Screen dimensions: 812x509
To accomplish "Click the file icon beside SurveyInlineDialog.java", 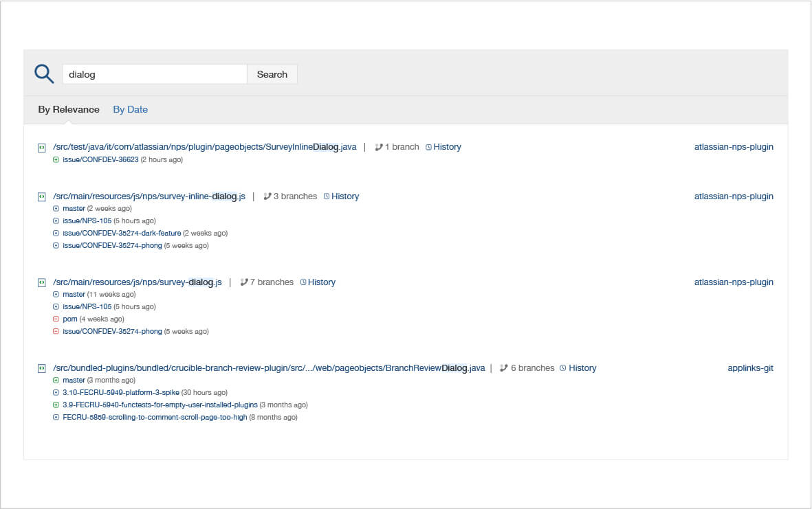I will 42,147.
